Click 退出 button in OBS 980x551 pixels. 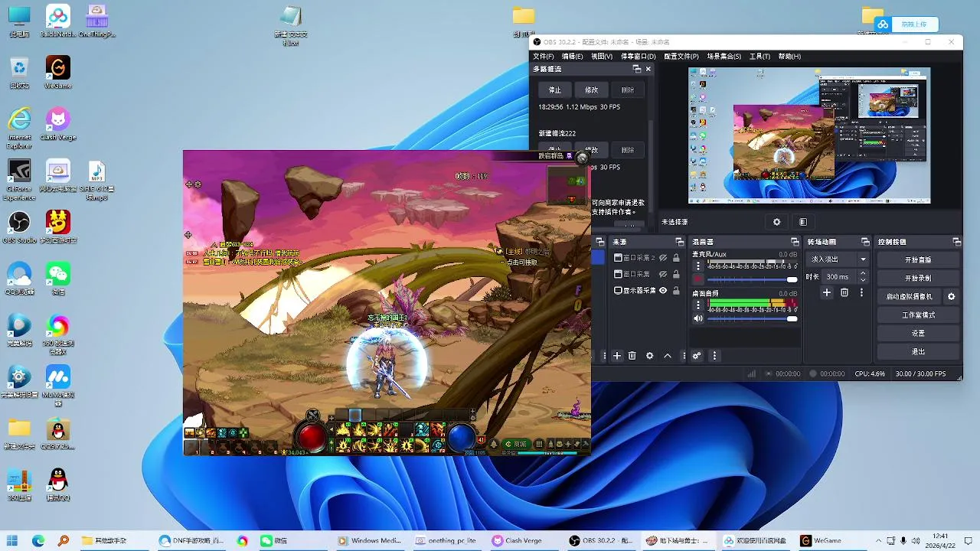click(x=918, y=351)
